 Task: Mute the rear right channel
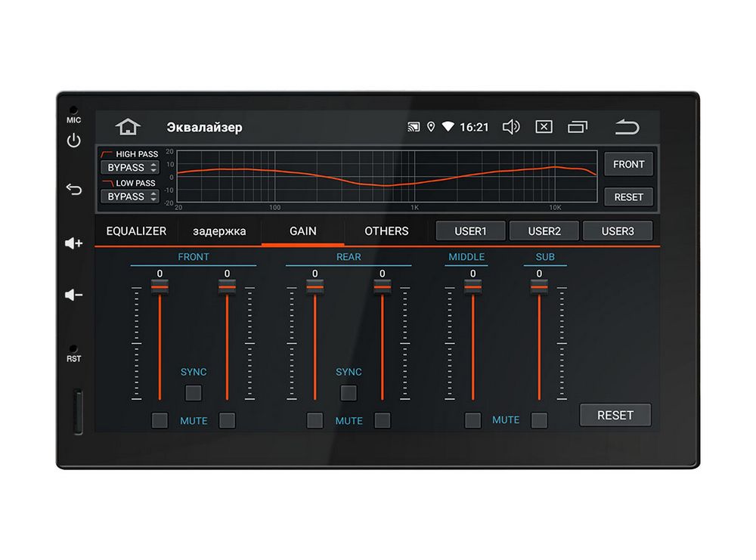(x=383, y=420)
